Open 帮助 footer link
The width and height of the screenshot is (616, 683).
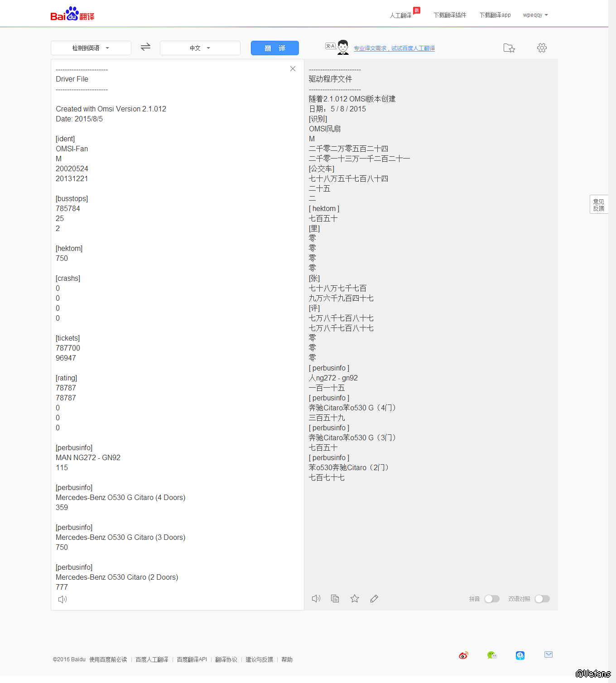287,659
